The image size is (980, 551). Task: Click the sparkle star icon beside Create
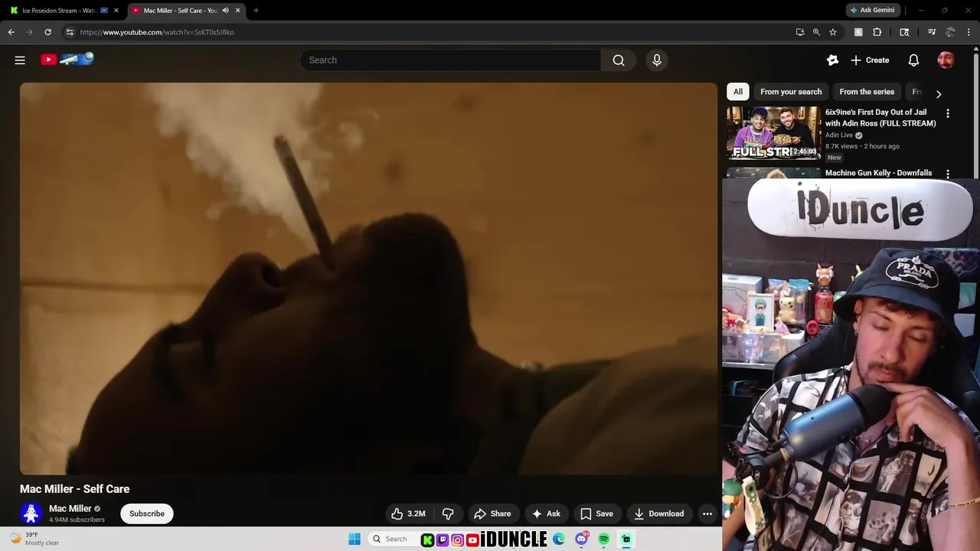pos(832,60)
